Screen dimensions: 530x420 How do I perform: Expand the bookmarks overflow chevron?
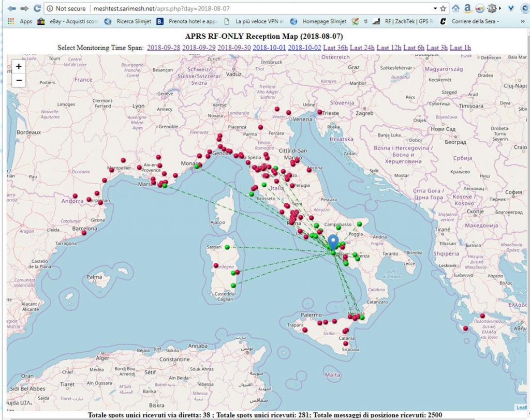click(x=522, y=21)
